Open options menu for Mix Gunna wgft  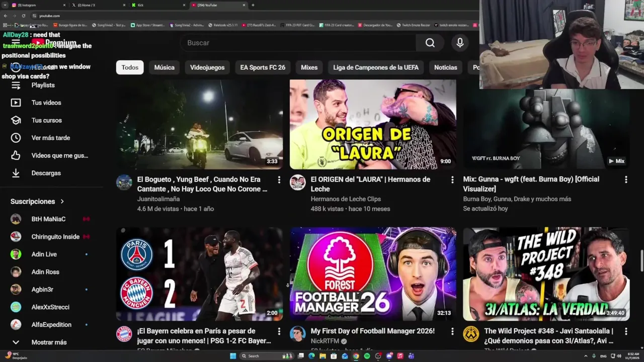(626, 179)
